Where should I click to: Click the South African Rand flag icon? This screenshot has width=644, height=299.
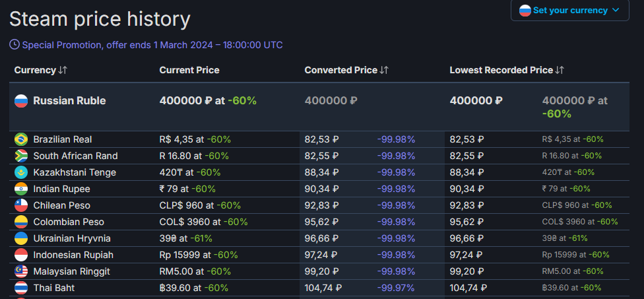pos(21,156)
